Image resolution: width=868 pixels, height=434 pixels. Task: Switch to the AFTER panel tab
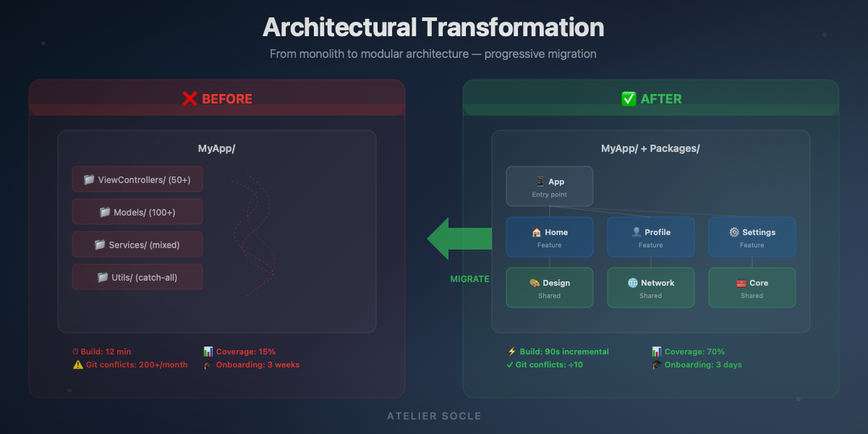[x=650, y=99]
